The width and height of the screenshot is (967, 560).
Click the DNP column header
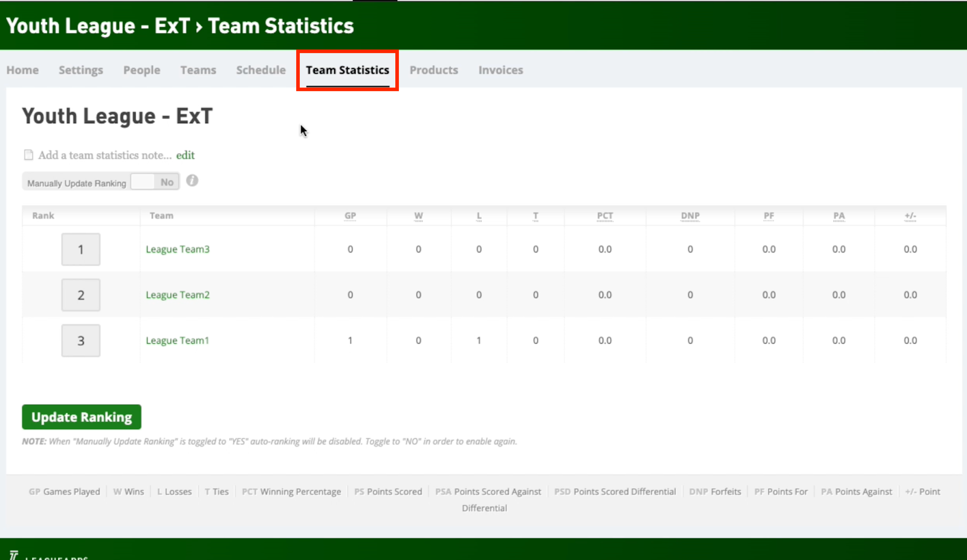[690, 216]
